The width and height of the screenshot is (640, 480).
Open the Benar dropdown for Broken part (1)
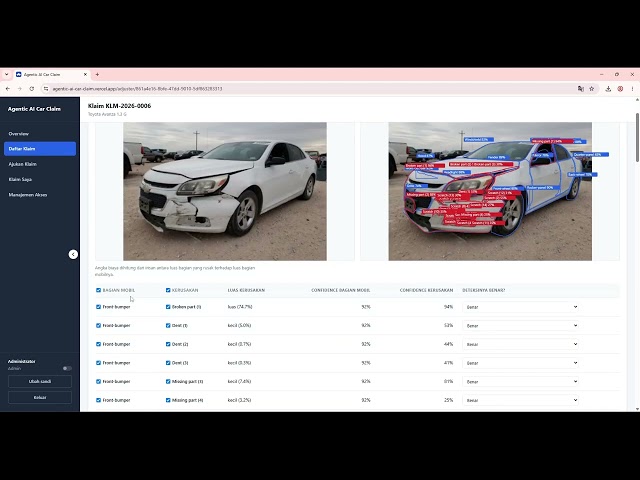(x=521, y=307)
